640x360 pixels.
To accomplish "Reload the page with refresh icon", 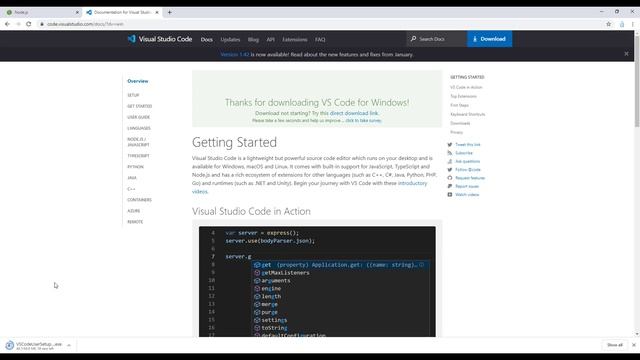I will [x=29, y=24].
